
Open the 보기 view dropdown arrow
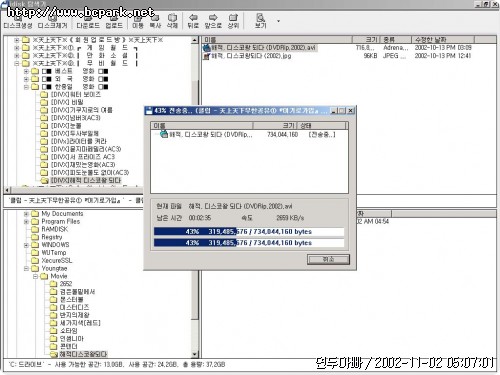(x=278, y=21)
